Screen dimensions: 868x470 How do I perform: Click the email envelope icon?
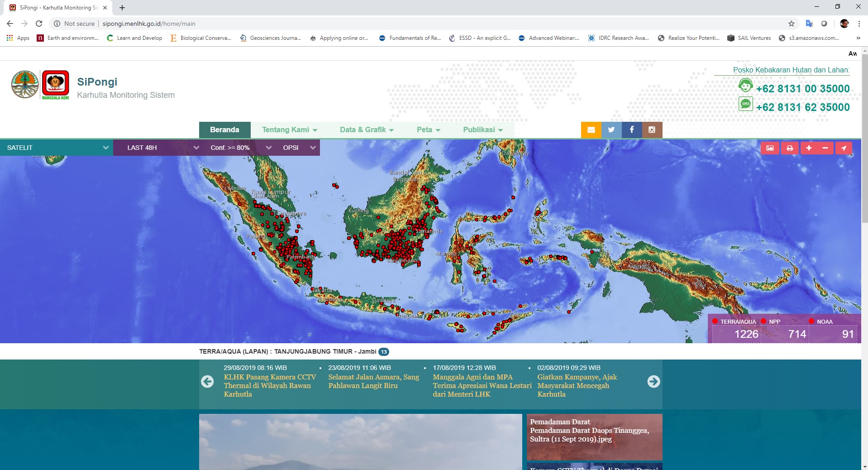click(x=591, y=130)
